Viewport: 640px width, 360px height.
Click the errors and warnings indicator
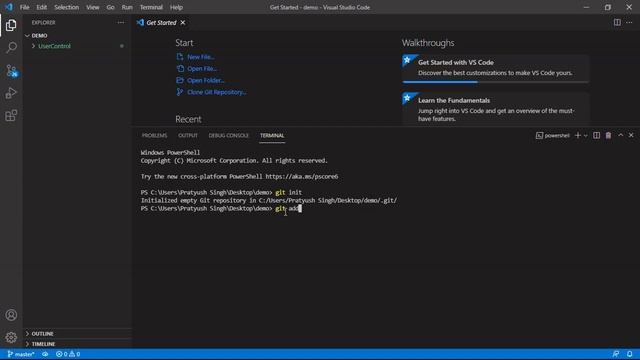click(68, 354)
